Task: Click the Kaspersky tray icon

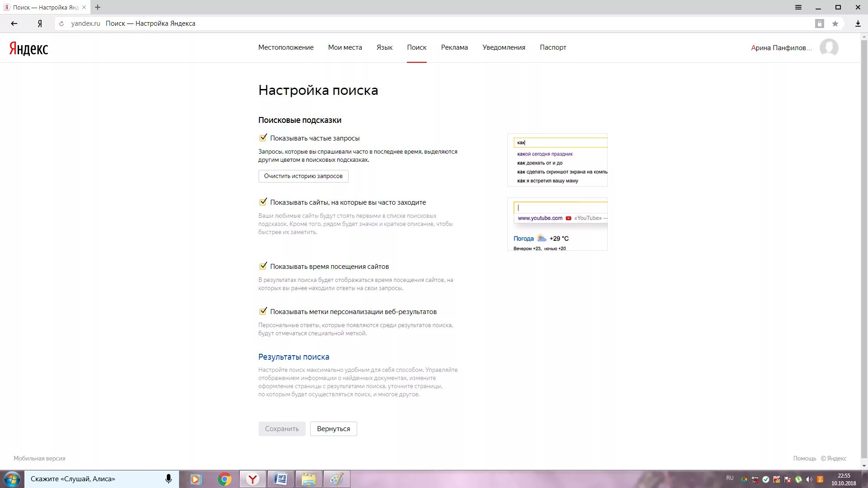Action: (777, 479)
